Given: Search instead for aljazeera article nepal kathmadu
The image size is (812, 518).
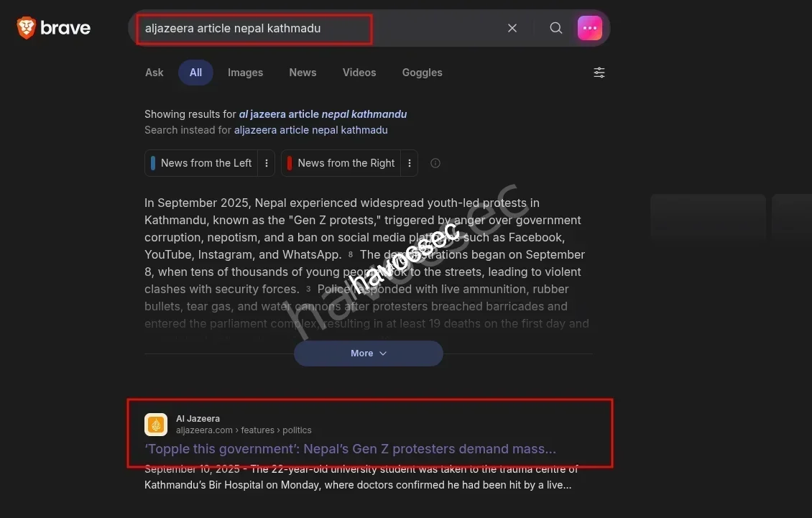Looking at the screenshot, I should (x=310, y=130).
